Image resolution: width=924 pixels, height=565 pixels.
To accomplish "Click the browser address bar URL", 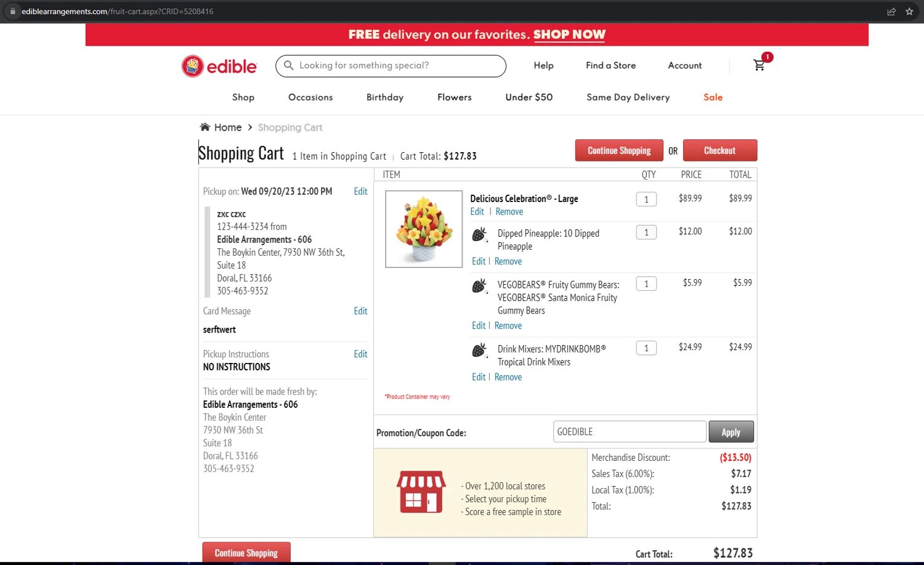I will tap(118, 11).
